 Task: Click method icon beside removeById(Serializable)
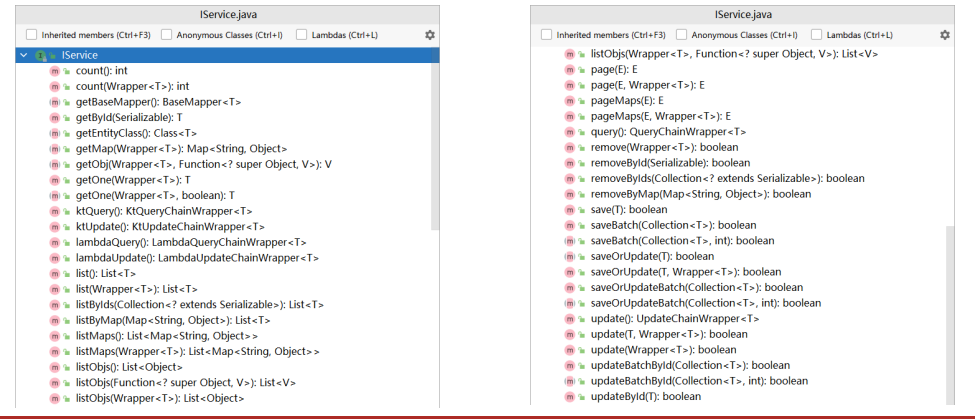tap(570, 162)
